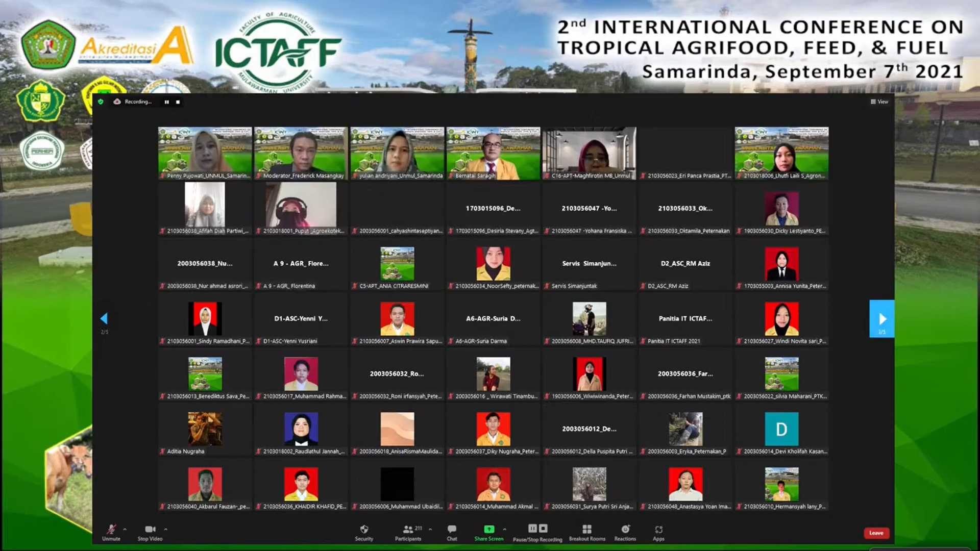The height and width of the screenshot is (551, 980).
Task: Select Raudlathul Jannah's participant tile
Action: [301, 429]
